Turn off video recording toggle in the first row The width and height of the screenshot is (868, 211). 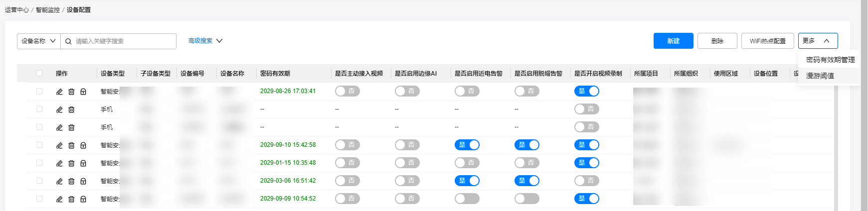click(x=587, y=91)
